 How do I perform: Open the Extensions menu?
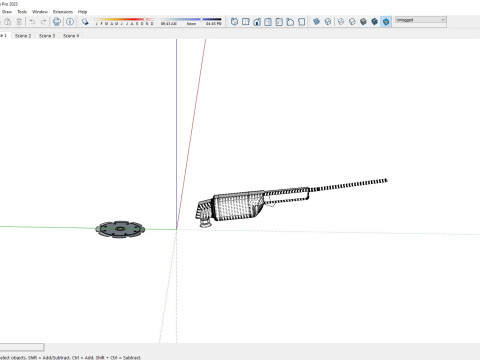pyautogui.click(x=63, y=12)
